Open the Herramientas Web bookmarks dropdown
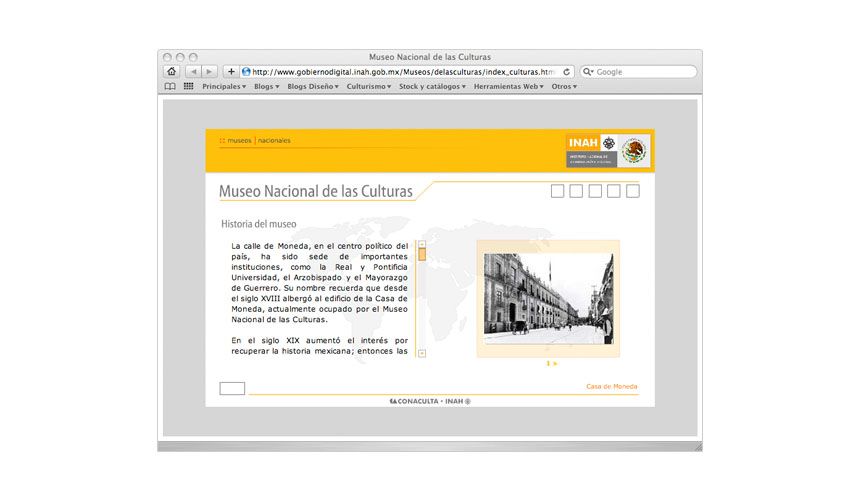 coord(509,87)
